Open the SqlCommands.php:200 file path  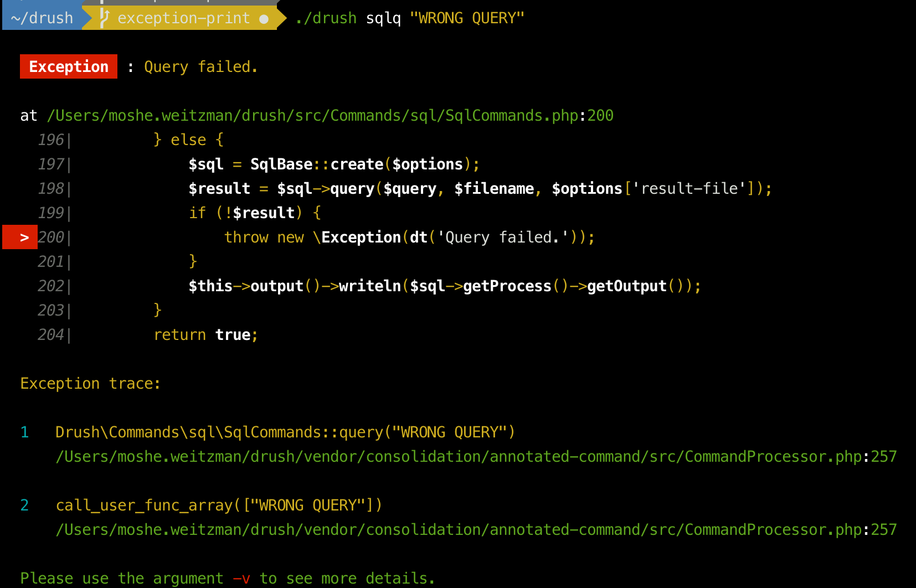coord(330,115)
